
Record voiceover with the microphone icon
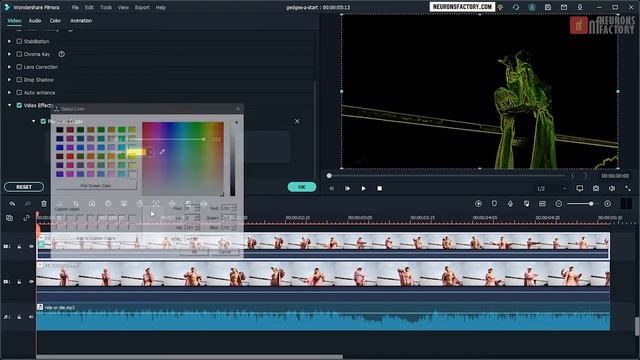tap(510, 204)
